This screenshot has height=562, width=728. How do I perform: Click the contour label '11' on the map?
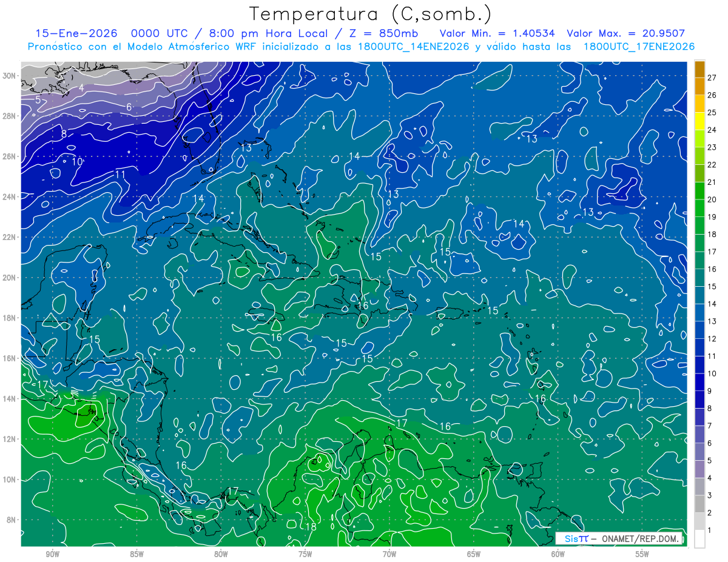pyautogui.click(x=120, y=175)
